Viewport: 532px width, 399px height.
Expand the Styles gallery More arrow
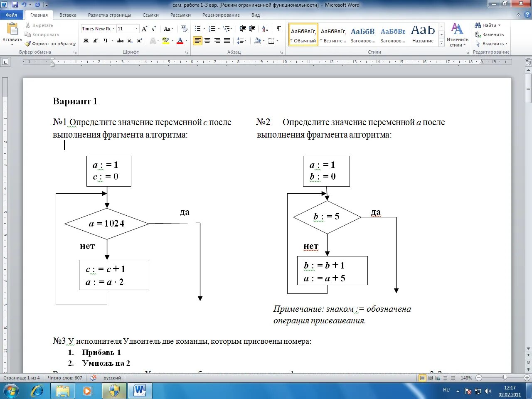click(441, 43)
